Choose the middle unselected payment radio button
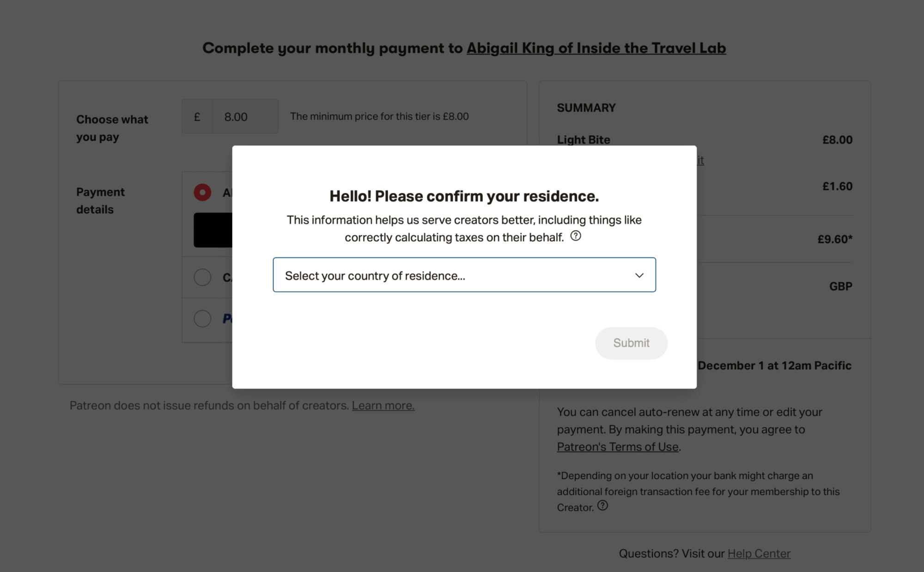 click(202, 277)
